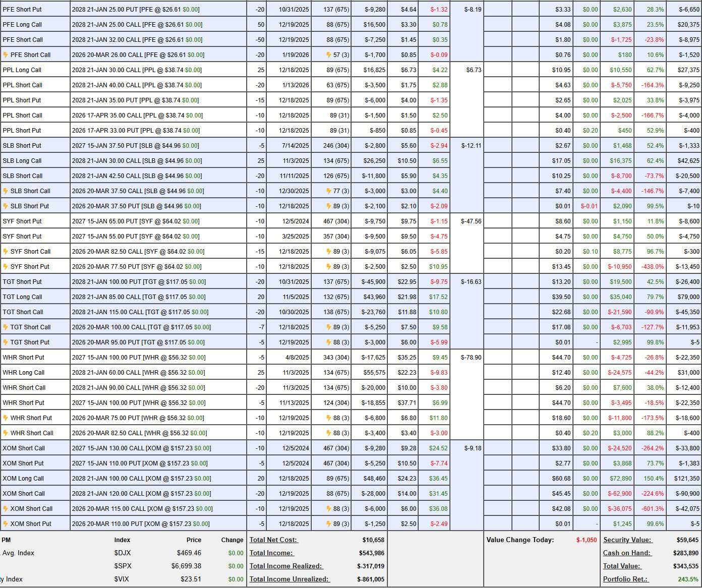The height and width of the screenshot is (588, 702).
Task: Open the Total Net Cost link
Action: pos(273,540)
